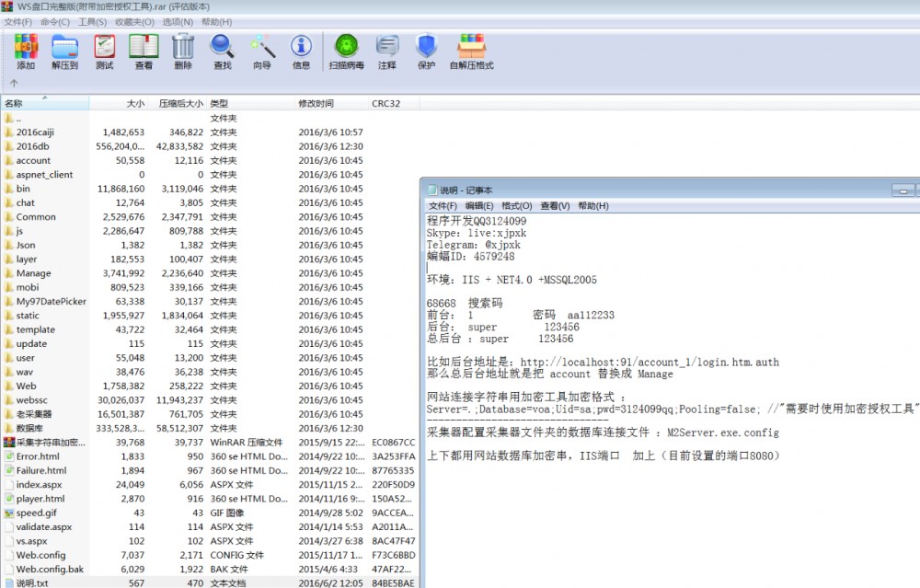
Task: Open WinRAR 帮助(H) menu
Action: click(216, 22)
